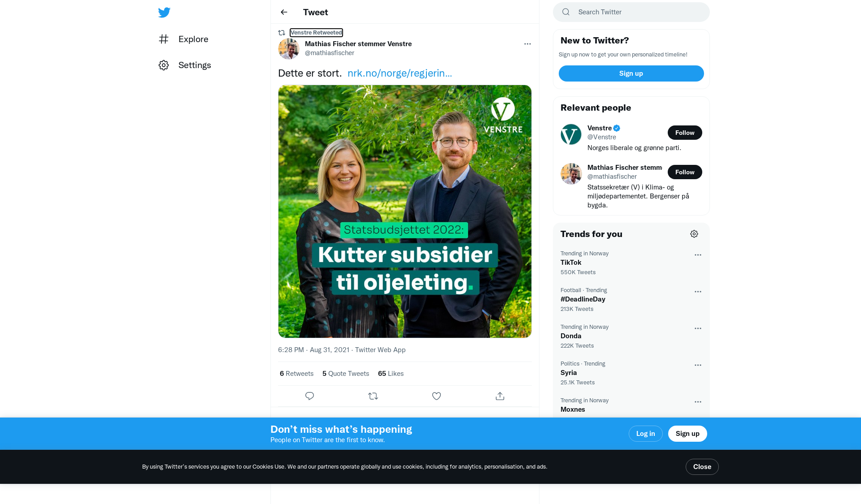Open the tweet's more options menu
This screenshot has height=504, width=861.
527,44
